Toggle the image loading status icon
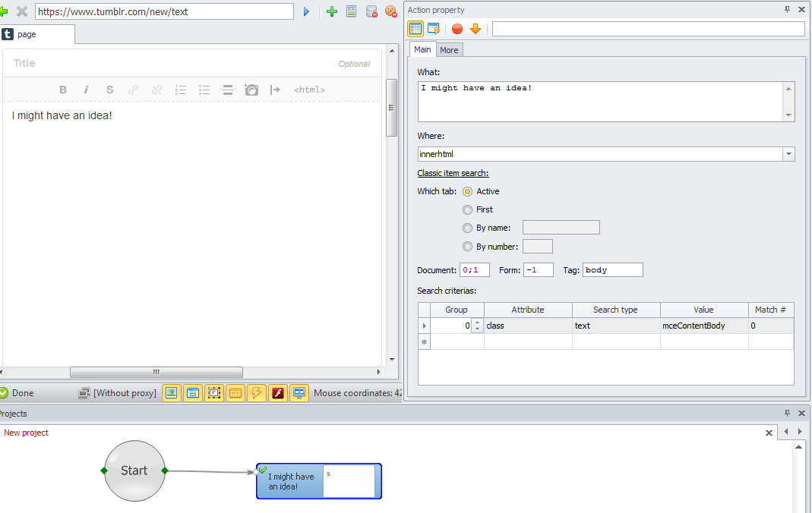The width and height of the screenshot is (812, 513). (x=172, y=393)
